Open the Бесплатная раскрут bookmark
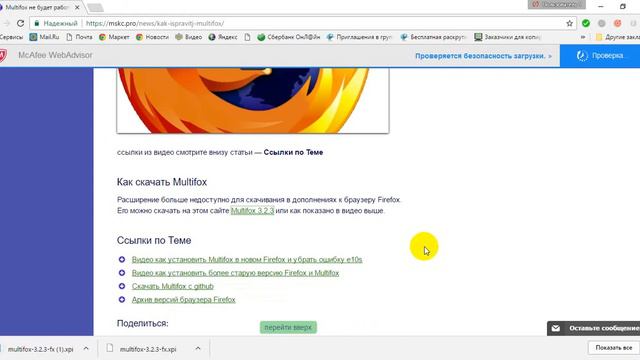Screen dimensions: 640x360 coord(433,37)
